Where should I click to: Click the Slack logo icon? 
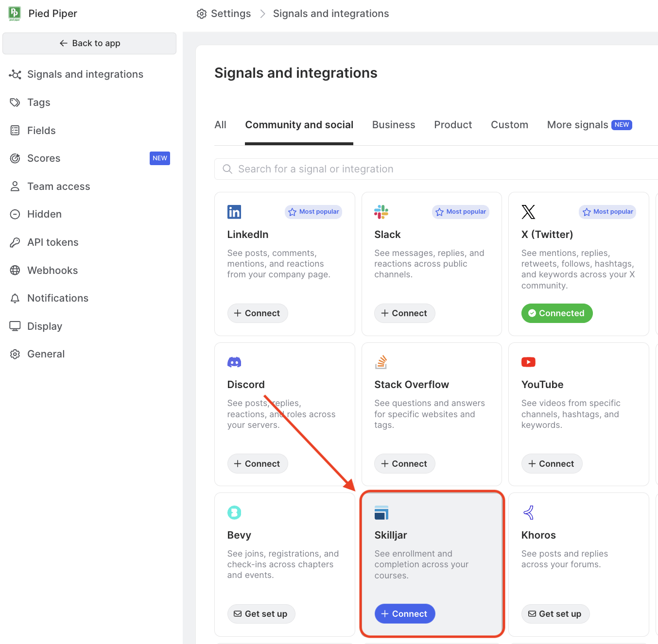tap(381, 212)
